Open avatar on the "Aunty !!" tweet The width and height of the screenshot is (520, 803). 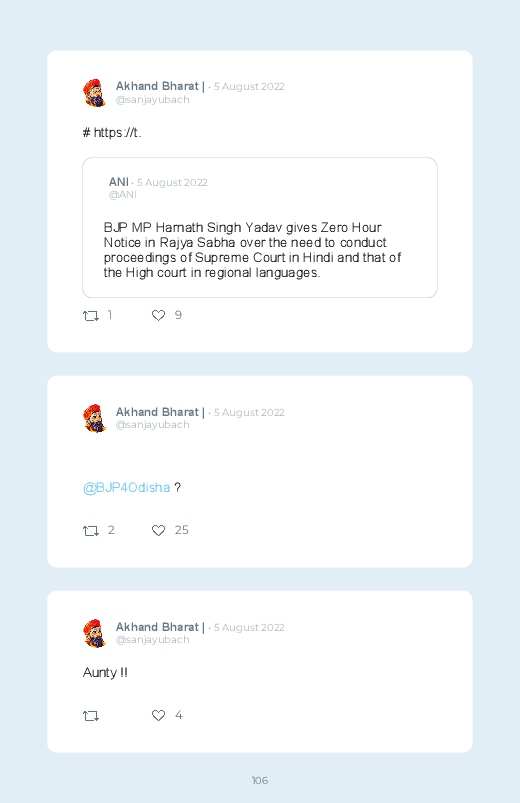94,633
